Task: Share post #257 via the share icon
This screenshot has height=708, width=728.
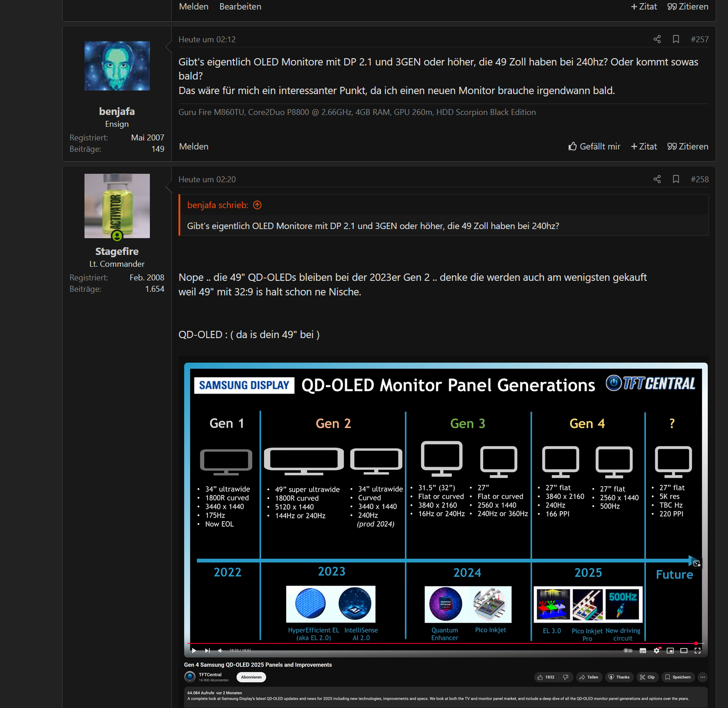Action: (656, 40)
